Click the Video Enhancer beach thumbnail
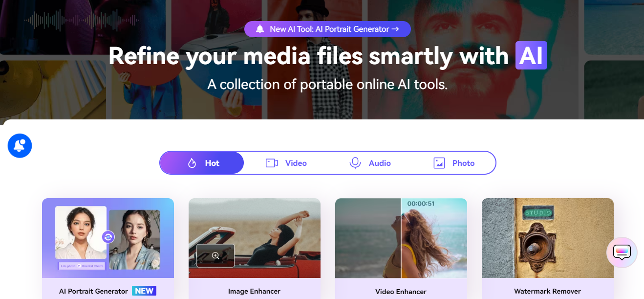644x299 pixels. (401, 238)
